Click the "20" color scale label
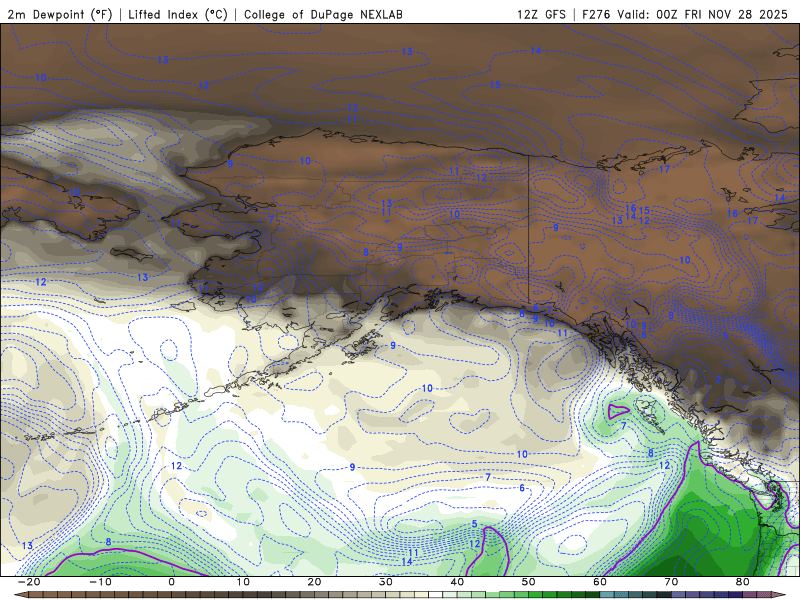 coord(314,582)
